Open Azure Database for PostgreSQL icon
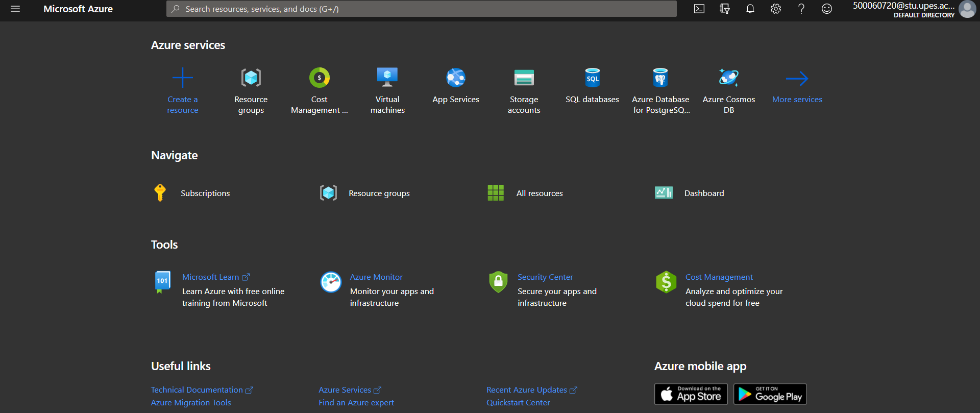This screenshot has height=413, width=980. tap(660, 78)
